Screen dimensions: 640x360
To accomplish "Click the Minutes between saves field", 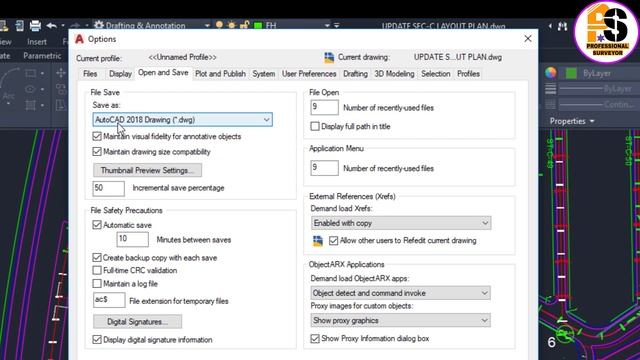I will (133, 239).
